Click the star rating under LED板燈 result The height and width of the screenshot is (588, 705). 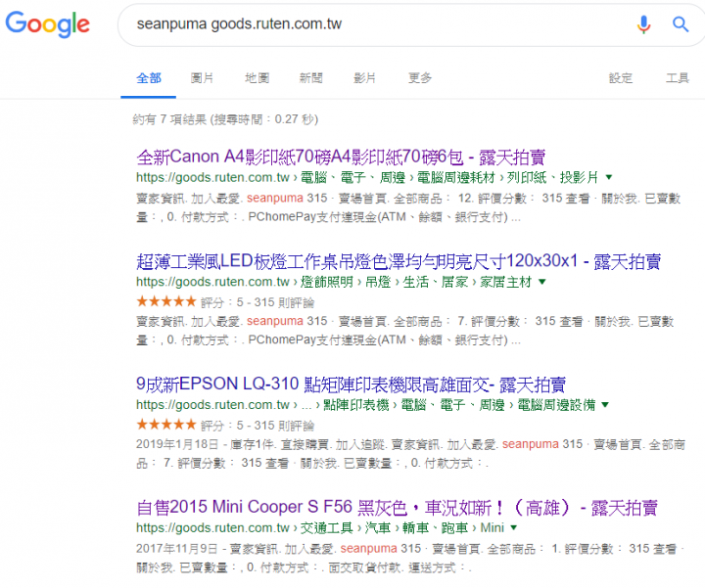pyautogui.click(x=166, y=301)
